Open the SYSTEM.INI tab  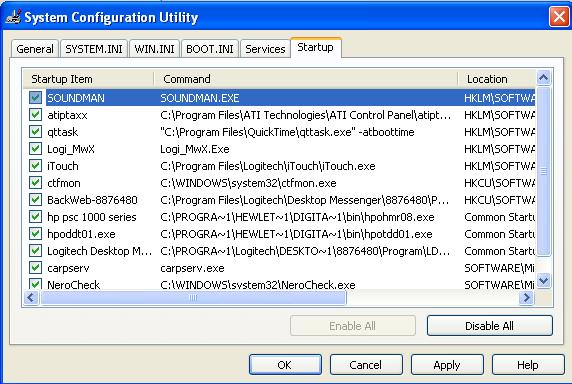point(94,49)
